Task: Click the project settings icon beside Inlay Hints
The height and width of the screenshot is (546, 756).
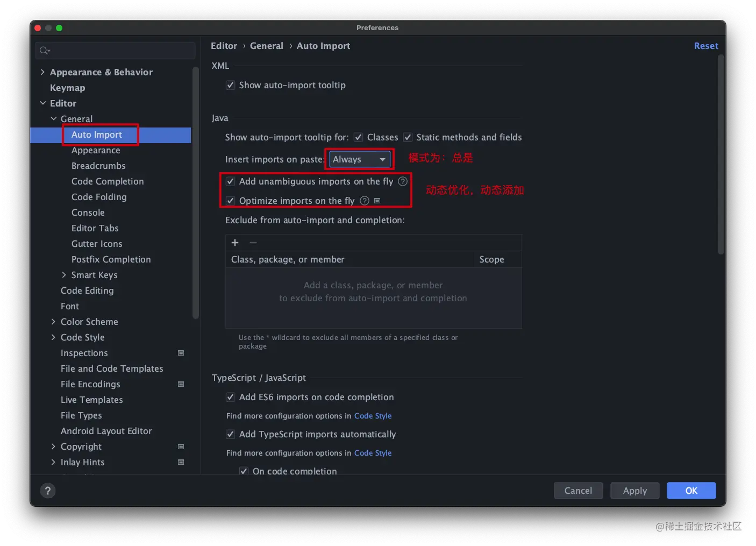Action: click(181, 462)
